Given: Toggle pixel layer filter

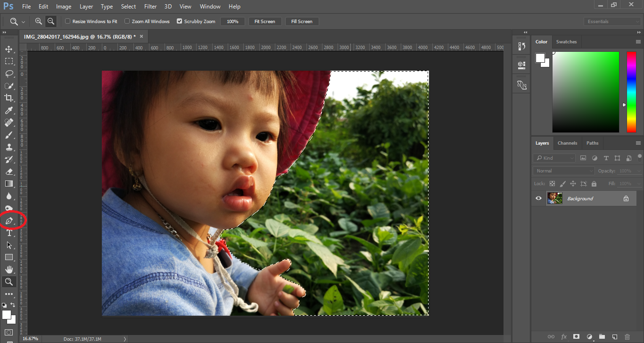Looking at the screenshot, I should click(583, 158).
